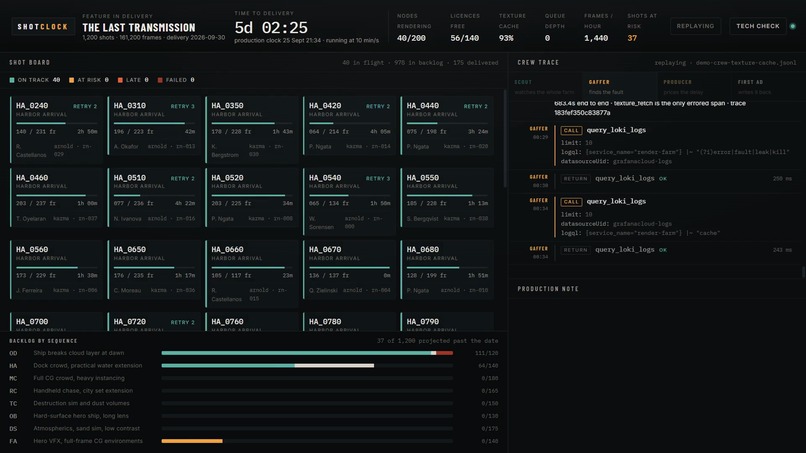Open the TECH CHECK button

(x=758, y=26)
